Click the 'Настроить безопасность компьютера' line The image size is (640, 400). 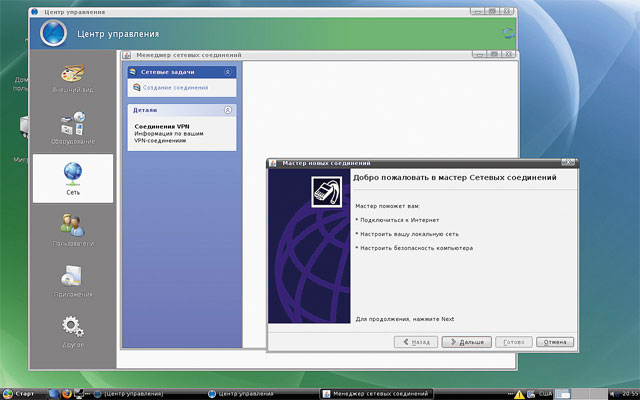coord(414,248)
